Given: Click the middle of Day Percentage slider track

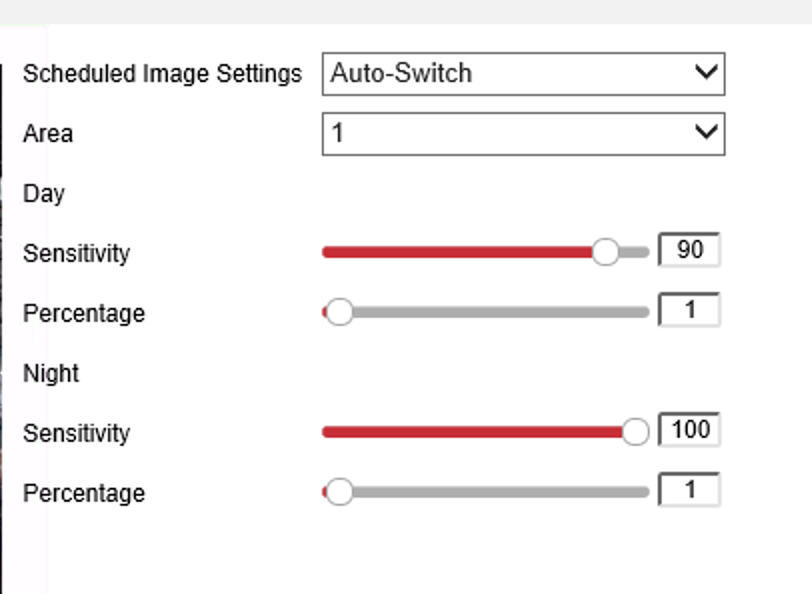Looking at the screenshot, I should point(487,313).
